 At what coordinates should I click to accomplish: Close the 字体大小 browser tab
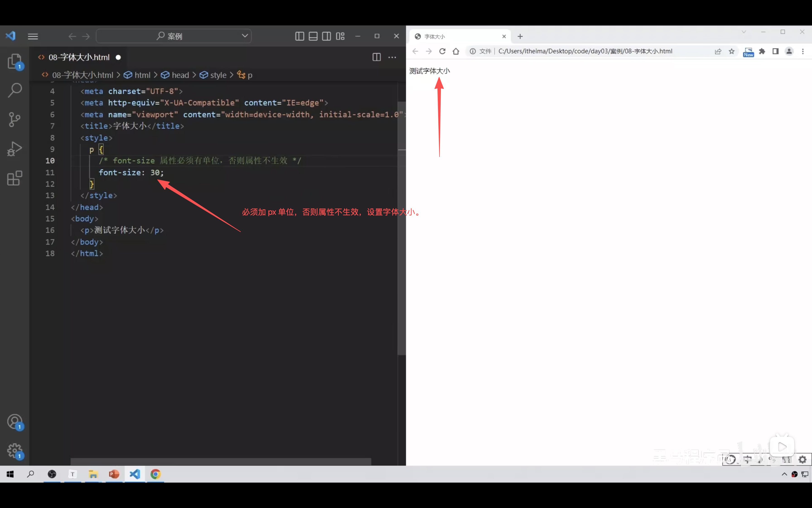pos(504,36)
